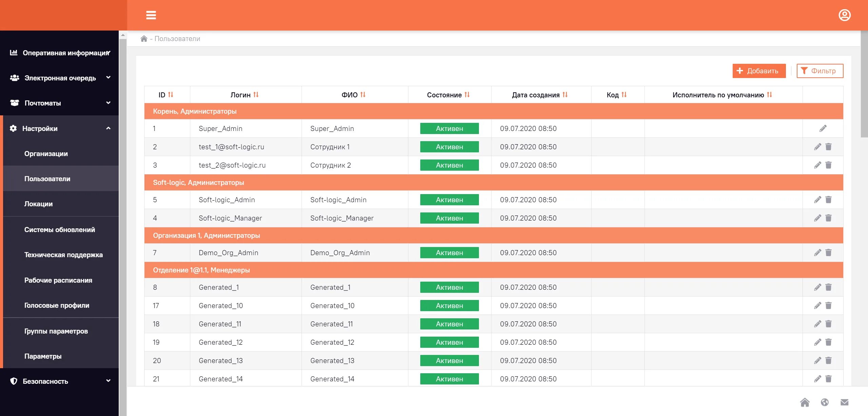Click the envelope mail icon in footer
This screenshot has width=868, height=416.
pos(844,402)
